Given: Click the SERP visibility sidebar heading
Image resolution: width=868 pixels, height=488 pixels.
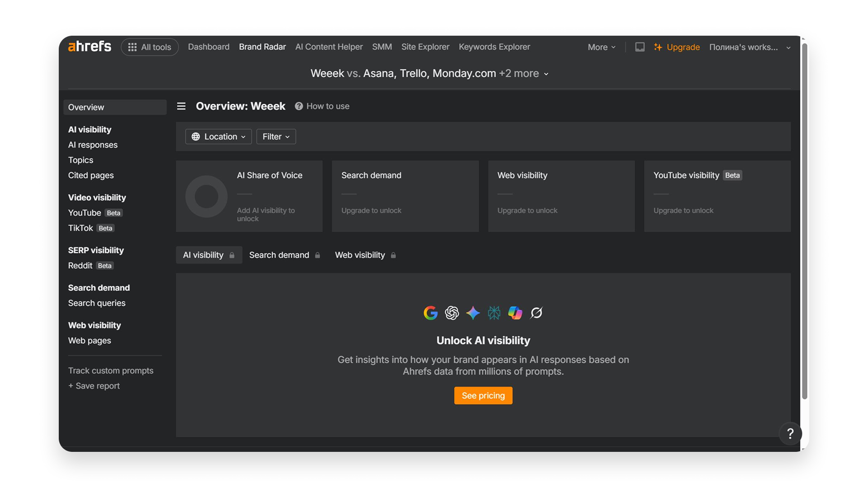Looking at the screenshot, I should tap(96, 250).
